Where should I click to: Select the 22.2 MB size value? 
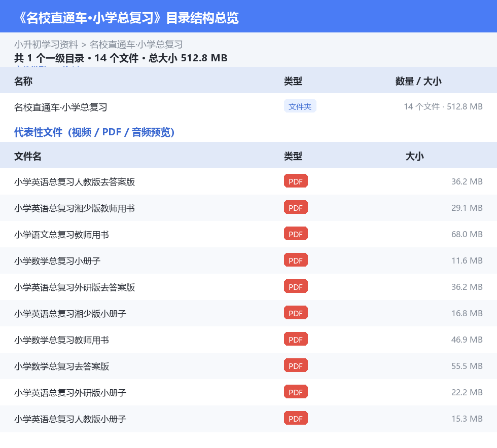click(467, 392)
